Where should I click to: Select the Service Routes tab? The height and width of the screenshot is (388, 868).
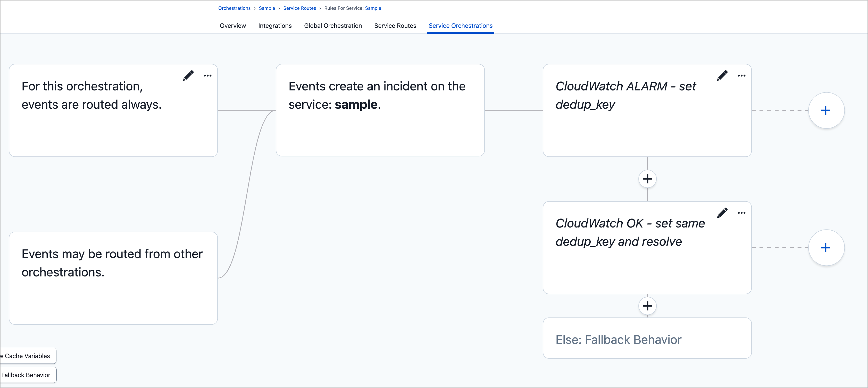pyautogui.click(x=395, y=26)
